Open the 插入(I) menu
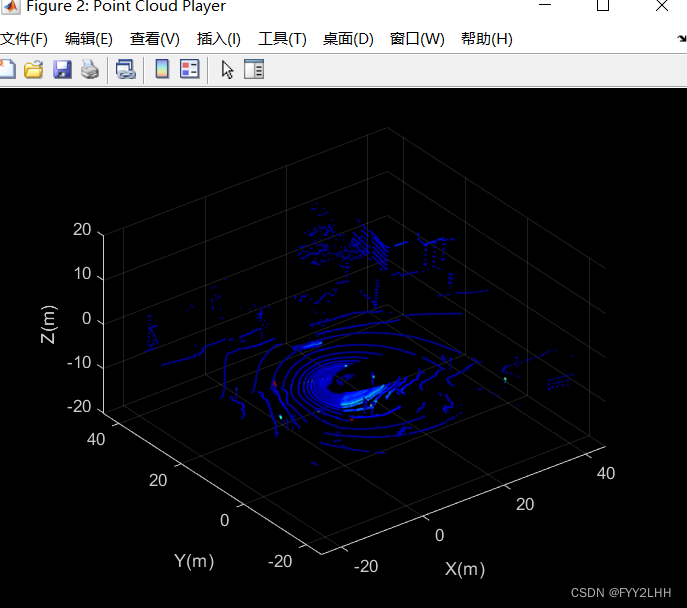Image resolution: width=687 pixels, height=608 pixels. 219,39
